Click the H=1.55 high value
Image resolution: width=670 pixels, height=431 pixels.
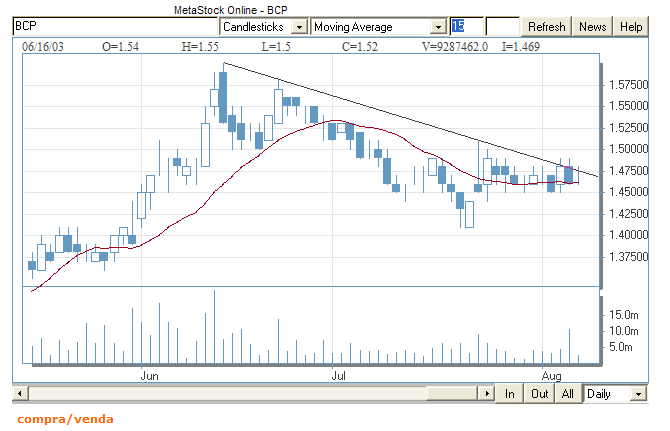click(x=200, y=47)
